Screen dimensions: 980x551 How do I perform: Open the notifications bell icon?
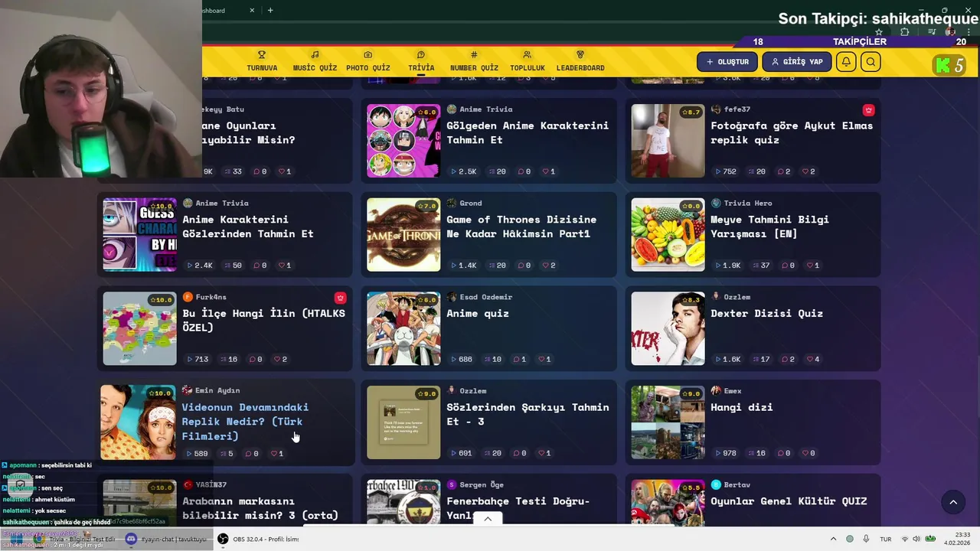coord(846,62)
